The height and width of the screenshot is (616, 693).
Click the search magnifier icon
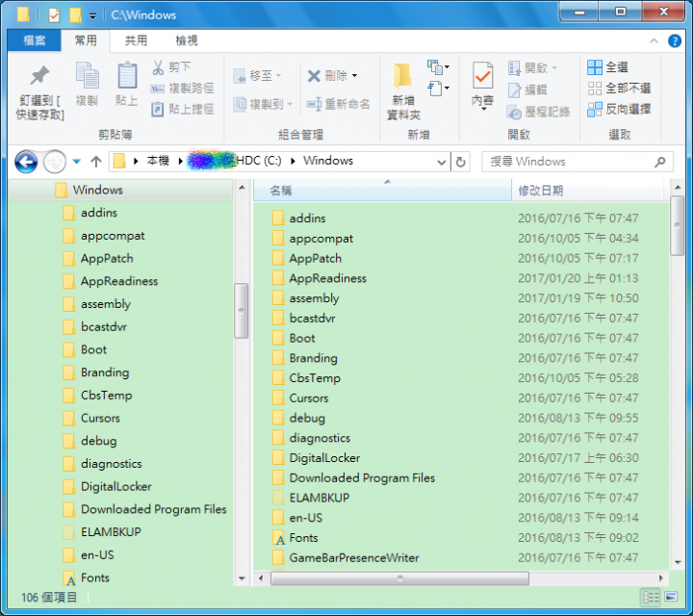point(660,162)
